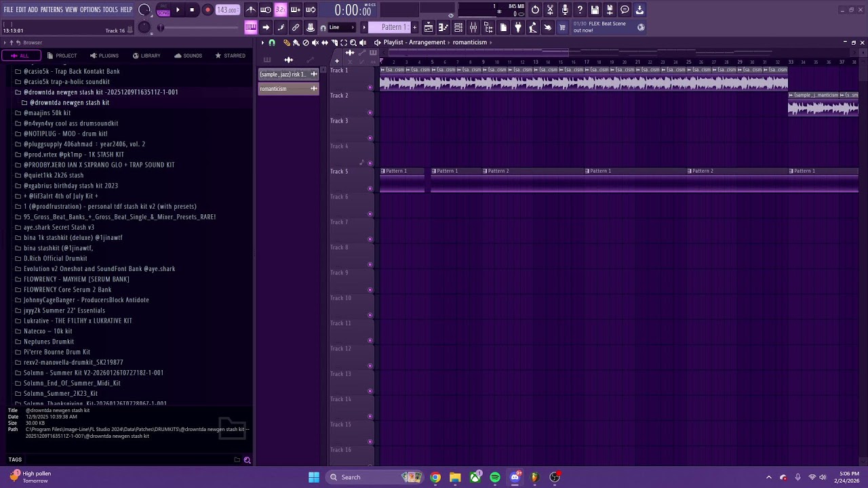The image size is (868, 488).
Task: Add a new pattern with the plus button
Action: (x=415, y=28)
